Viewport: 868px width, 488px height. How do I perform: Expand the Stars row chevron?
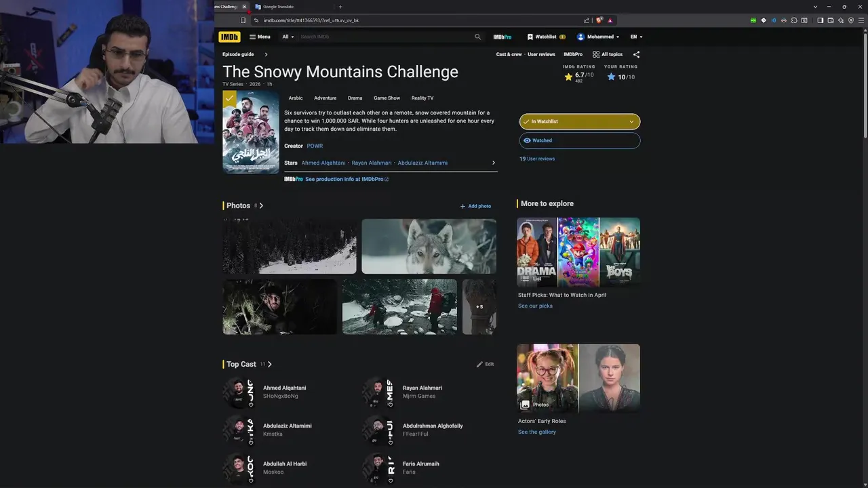click(x=493, y=163)
